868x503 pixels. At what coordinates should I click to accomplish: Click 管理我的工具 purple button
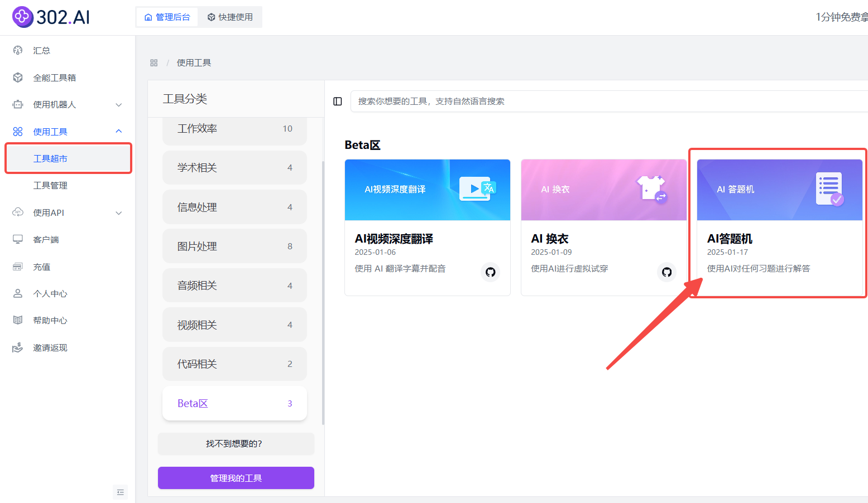click(236, 478)
